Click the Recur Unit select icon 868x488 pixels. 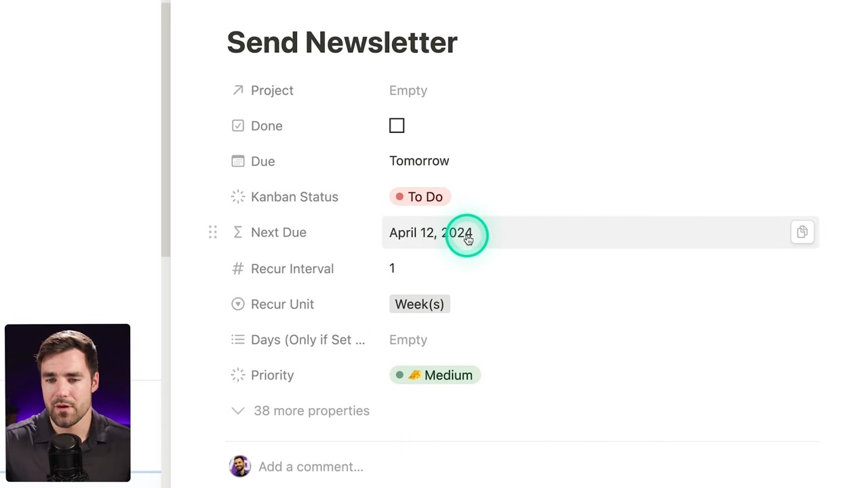tap(237, 304)
